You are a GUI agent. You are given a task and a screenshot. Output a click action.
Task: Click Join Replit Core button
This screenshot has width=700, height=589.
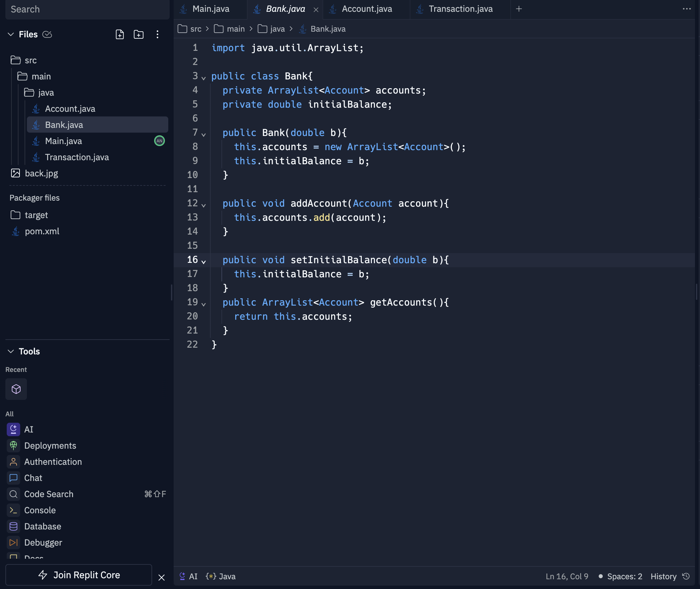point(79,575)
